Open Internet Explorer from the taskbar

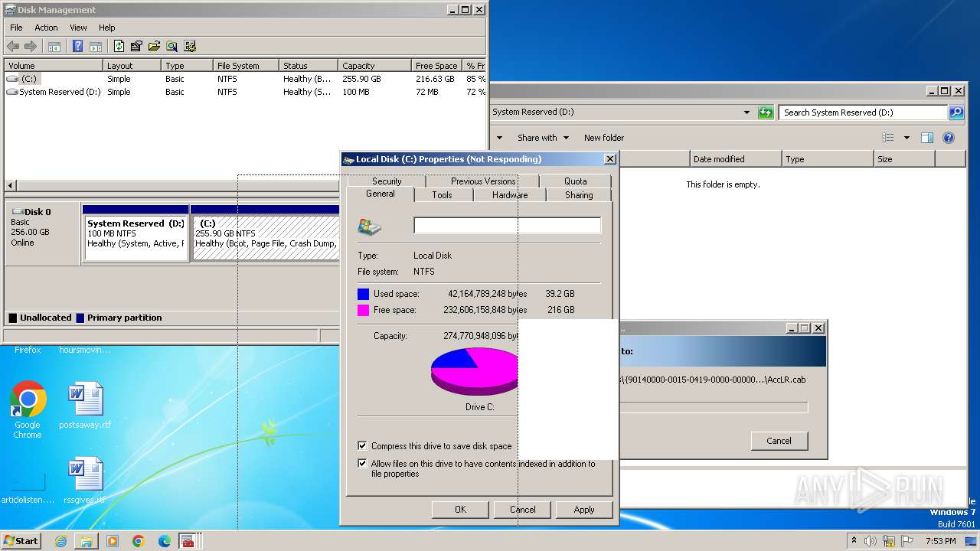(60, 541)
